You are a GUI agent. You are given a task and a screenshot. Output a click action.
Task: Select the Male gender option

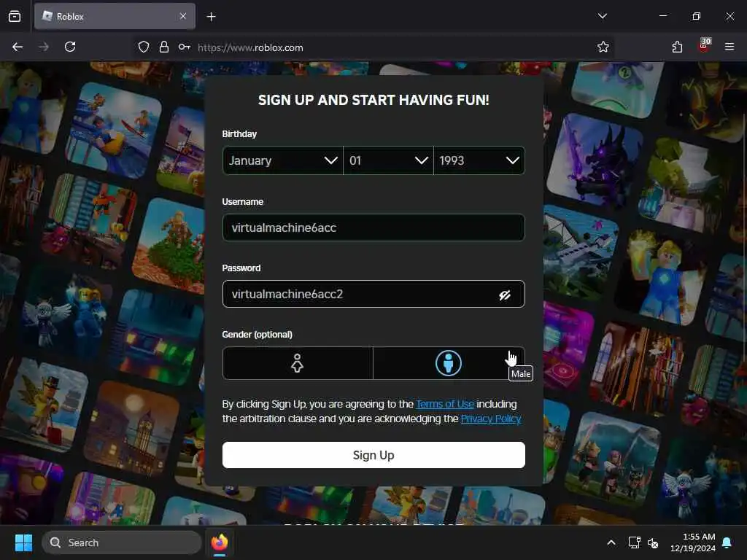[449, 363]
